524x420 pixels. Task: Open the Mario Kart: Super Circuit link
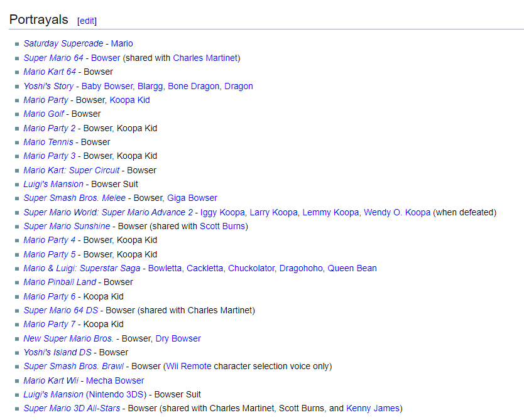click(x=71, y=170)
